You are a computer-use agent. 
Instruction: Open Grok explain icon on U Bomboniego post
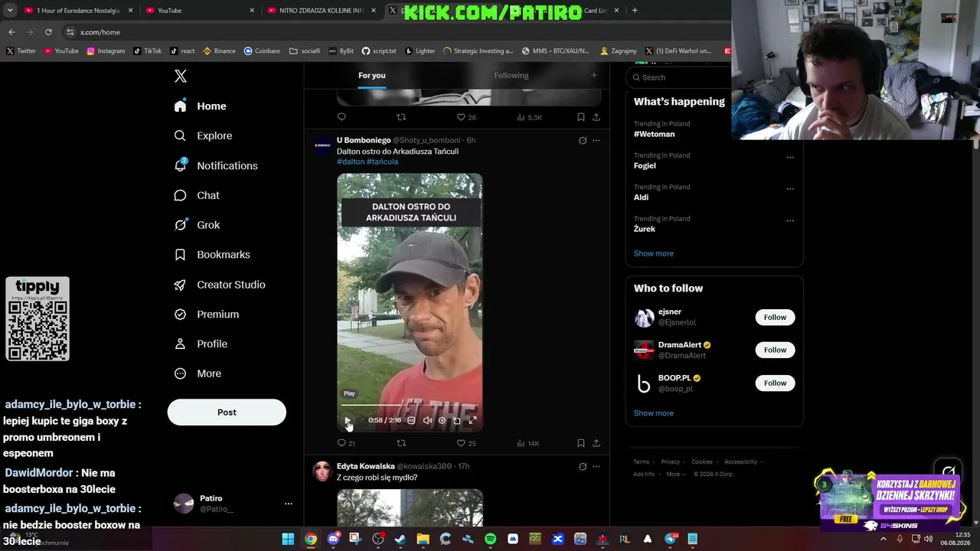[x=583, y=141]
